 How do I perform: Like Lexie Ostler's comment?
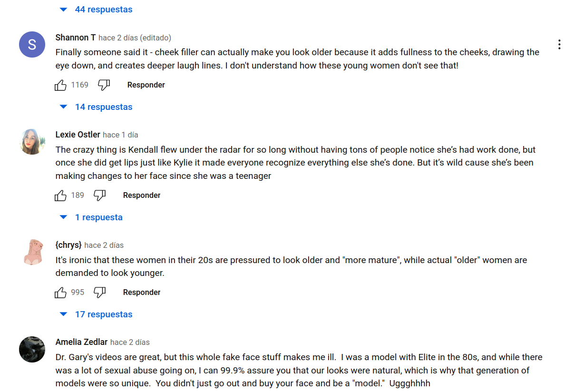pos(60,196)
